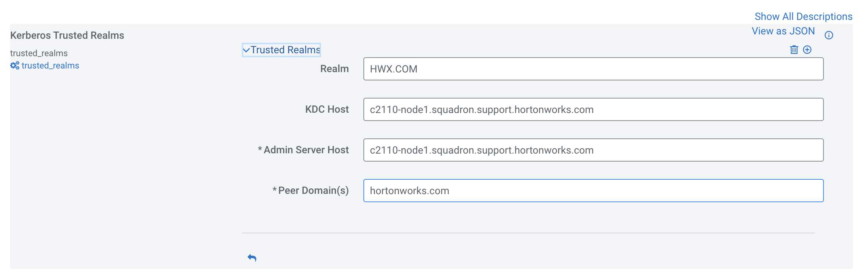Focus the Realm field containing HWX.COM
Screen dimensions: 868x271
[x=593, y=69]
